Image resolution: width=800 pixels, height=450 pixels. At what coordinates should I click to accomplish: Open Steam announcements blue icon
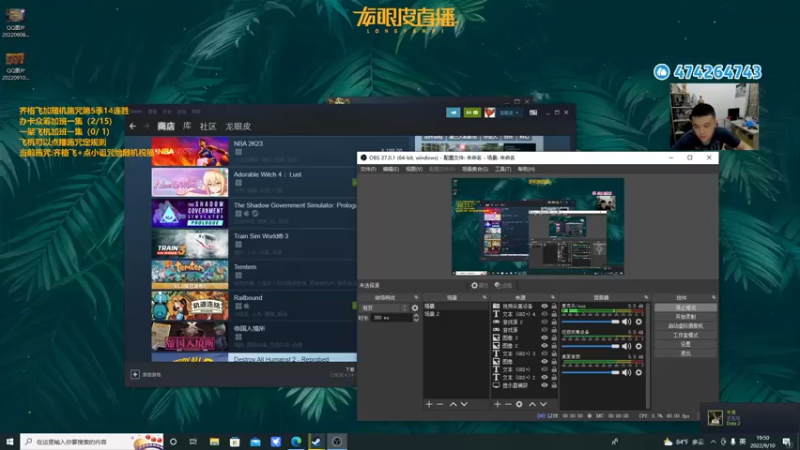453,112
